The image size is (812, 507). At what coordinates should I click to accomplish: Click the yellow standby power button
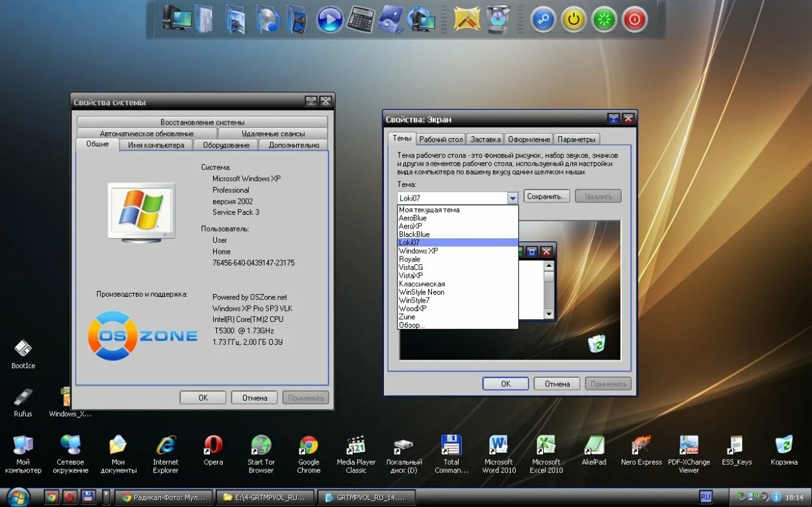pyautogui.click(x=574, y=19)
